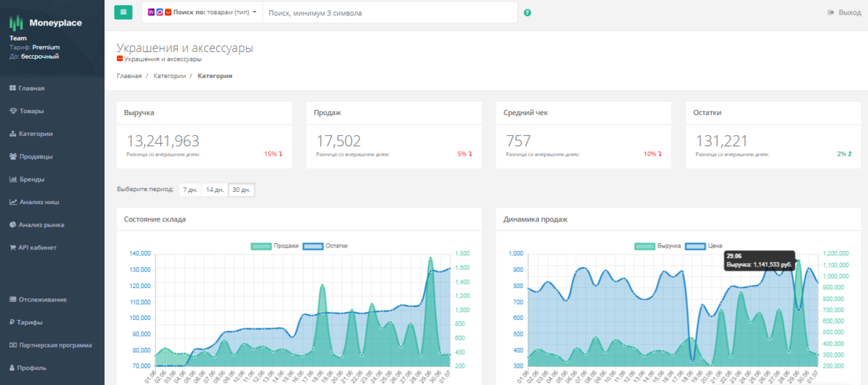
Task: Select the 7 дн. period
Action: (x=190, y=190)
